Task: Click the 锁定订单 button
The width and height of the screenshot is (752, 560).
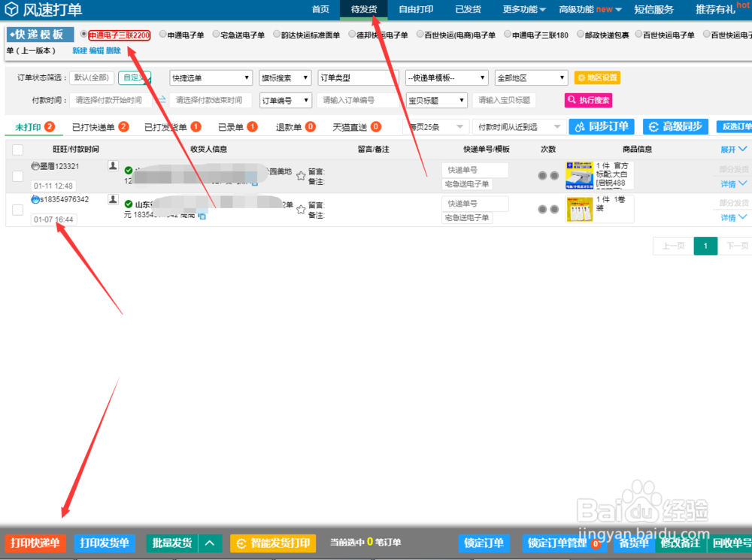Action: (484, 543)
